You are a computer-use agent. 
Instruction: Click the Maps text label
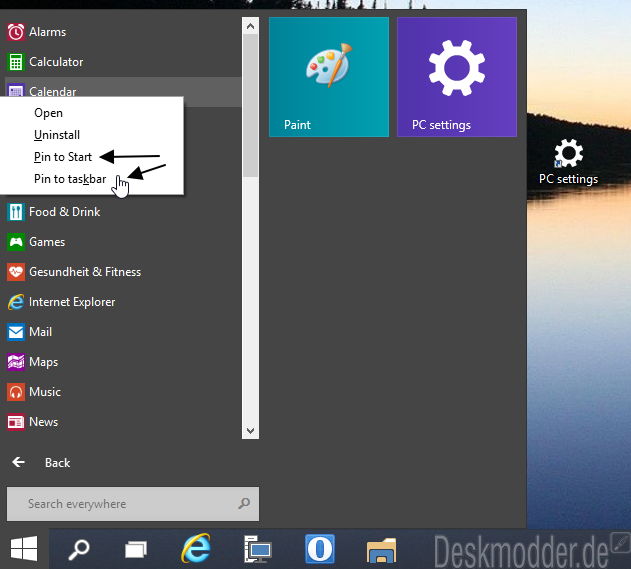tap(43, 362)
